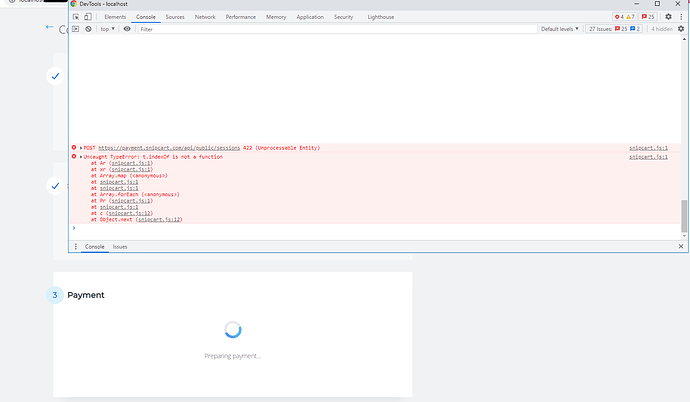This screenshot has height=402, width=690.
Task: Click the 'Preparing payment...' text
Action: click(x=233, y=356)
